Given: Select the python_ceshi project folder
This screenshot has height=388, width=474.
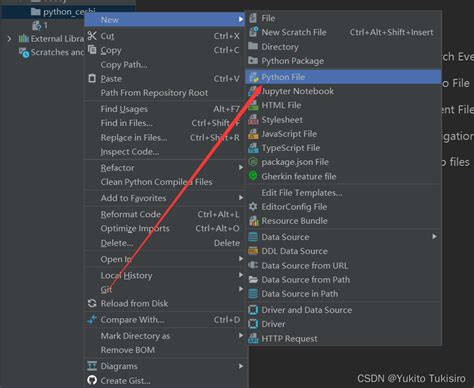Looking at the screenshot, I should 63,12.
